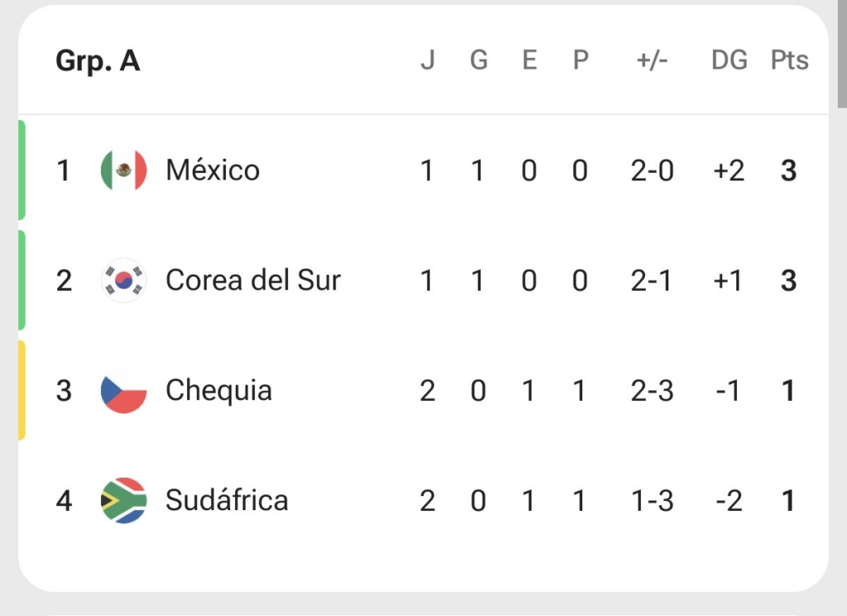Tap the México flag icon
The height and width of the screenshot is (616, 847).
124,170
